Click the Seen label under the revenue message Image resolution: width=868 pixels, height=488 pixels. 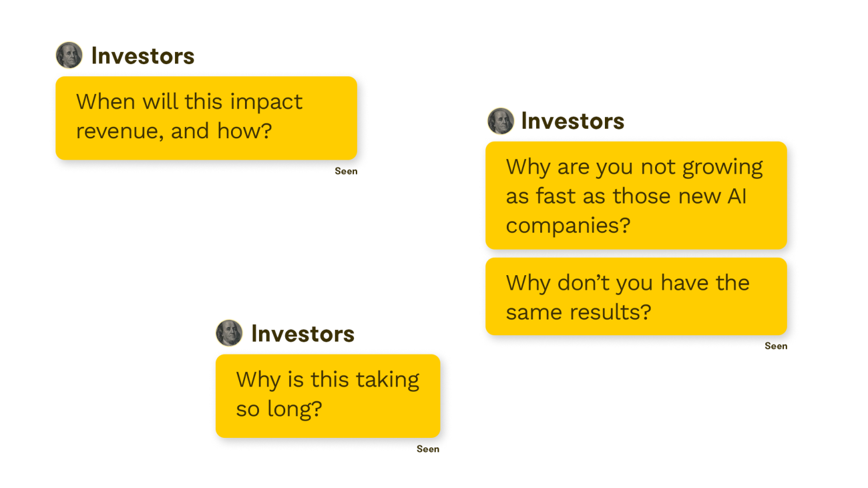[x=346, y=171]
